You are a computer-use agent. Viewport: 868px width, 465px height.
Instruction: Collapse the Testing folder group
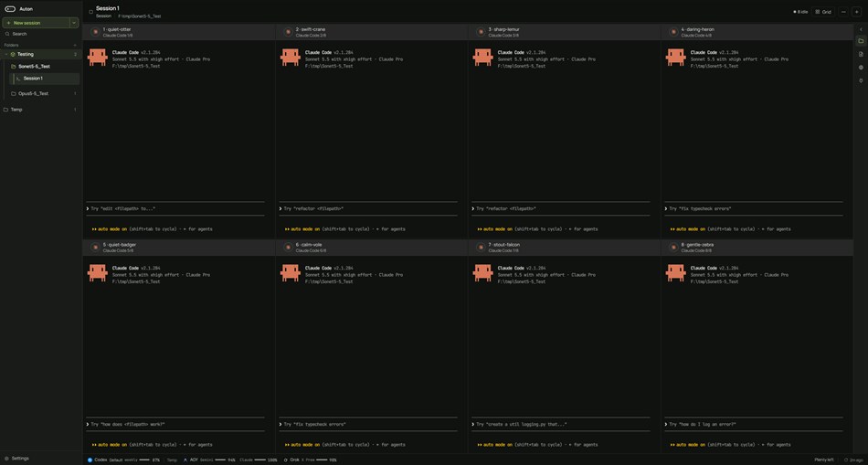(x=6, y=54)
